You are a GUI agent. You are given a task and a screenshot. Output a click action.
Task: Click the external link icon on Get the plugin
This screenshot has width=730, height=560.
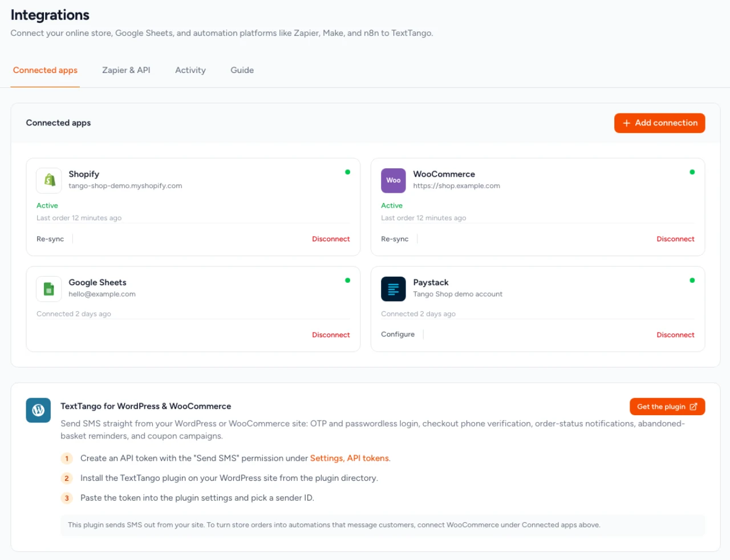click(x=693, y=407)
